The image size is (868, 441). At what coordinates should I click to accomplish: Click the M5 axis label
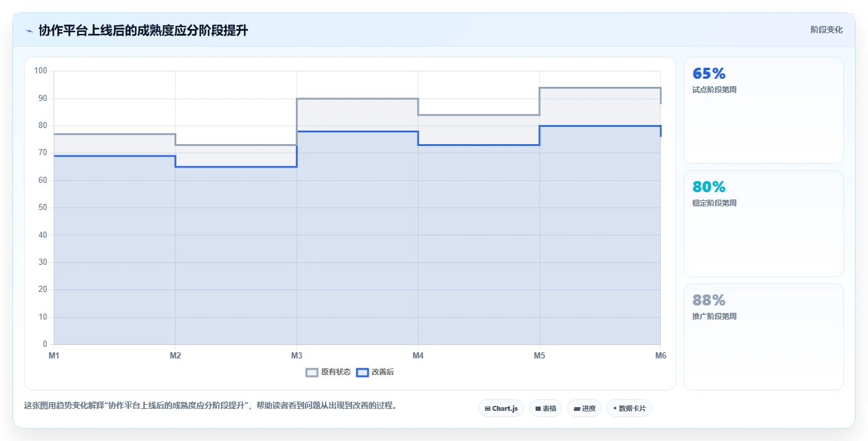[x=539, y=355]
